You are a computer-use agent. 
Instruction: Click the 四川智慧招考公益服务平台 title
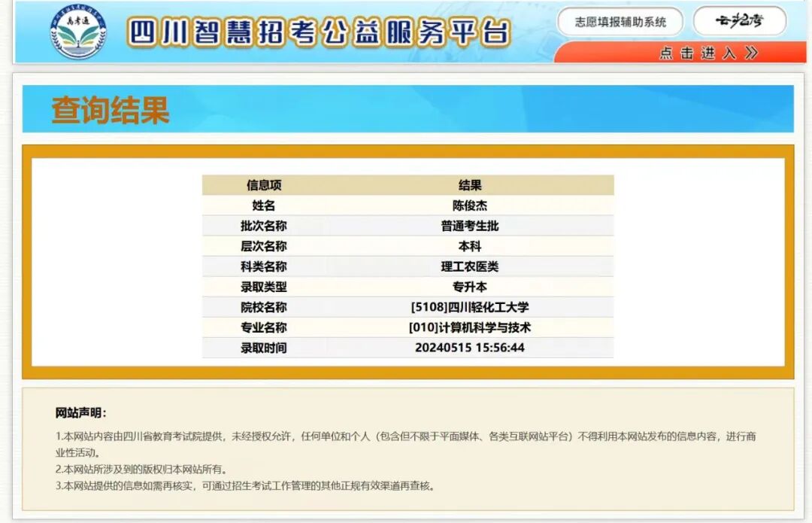(x=319, y=32)
